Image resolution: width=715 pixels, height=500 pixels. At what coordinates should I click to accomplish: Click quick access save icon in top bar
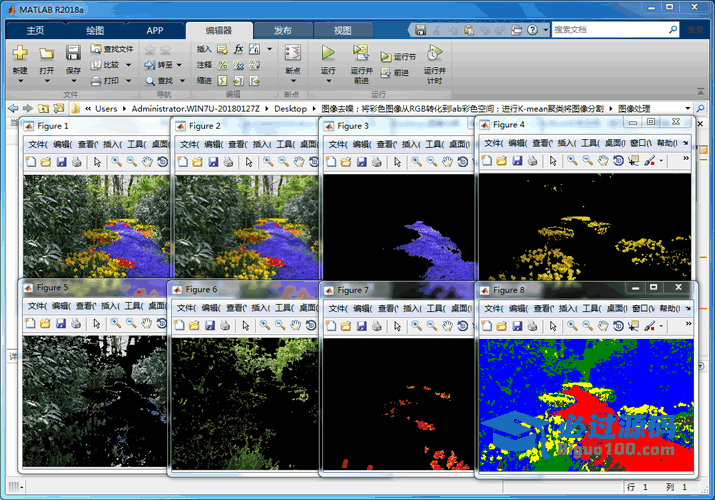click(x=420, y=30)
